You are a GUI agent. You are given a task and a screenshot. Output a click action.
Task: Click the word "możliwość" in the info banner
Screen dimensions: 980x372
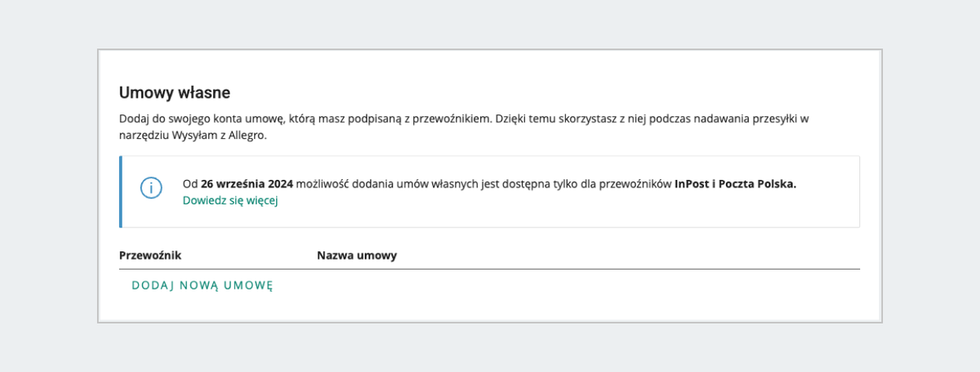[324, 184]
